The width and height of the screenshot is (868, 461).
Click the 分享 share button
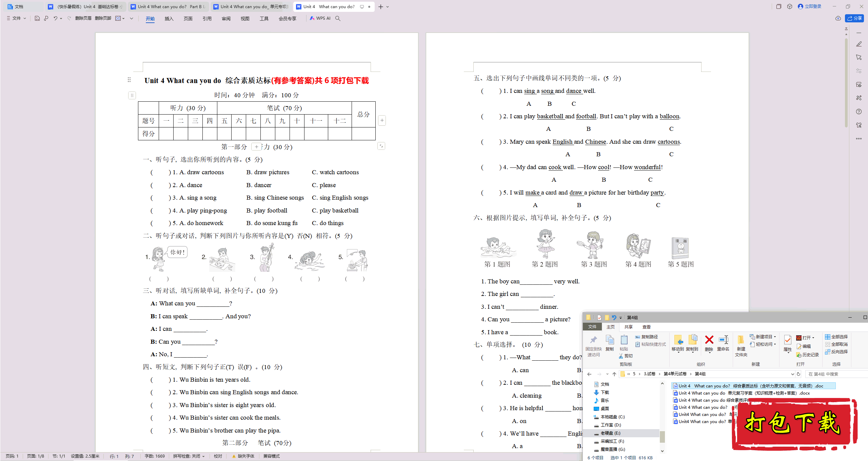click(x=854, y=18)
